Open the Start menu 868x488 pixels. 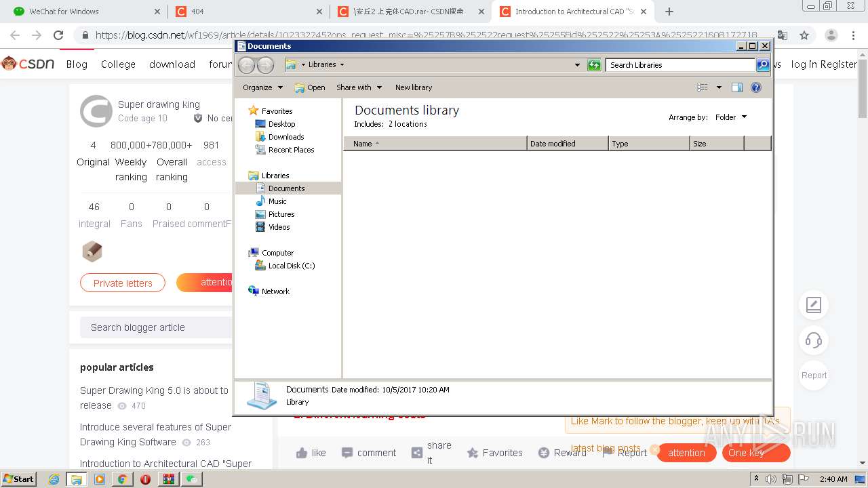click(18, 479)
